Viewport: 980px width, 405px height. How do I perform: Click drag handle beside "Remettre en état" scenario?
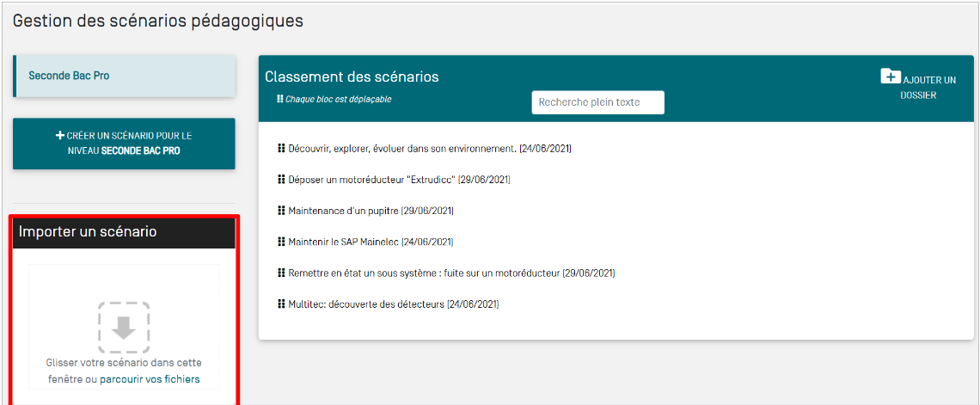point(281,273)
